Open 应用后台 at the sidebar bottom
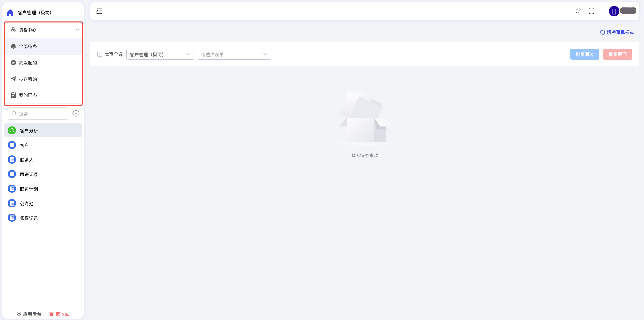This screenshot has width=644, height=320. tap(29, 314)
